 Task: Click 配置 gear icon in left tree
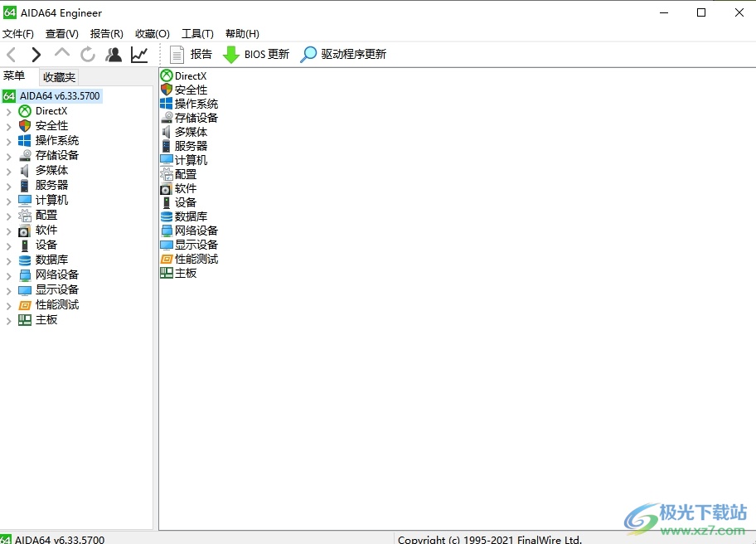tap(25, 216)
